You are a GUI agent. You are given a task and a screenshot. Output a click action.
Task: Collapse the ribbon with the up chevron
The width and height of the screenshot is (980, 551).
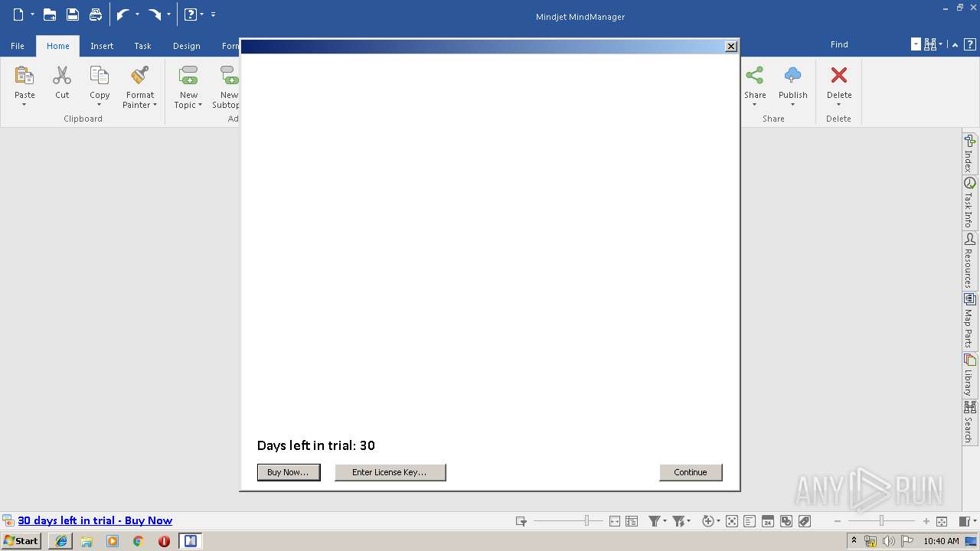(955, 44)
